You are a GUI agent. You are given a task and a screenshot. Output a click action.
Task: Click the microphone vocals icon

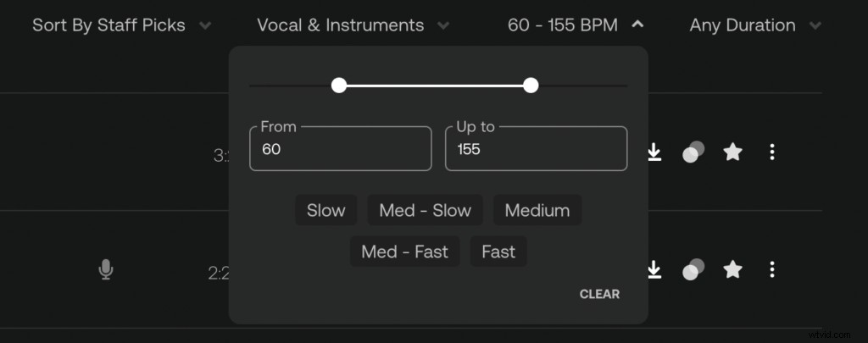tap(106, 270)
